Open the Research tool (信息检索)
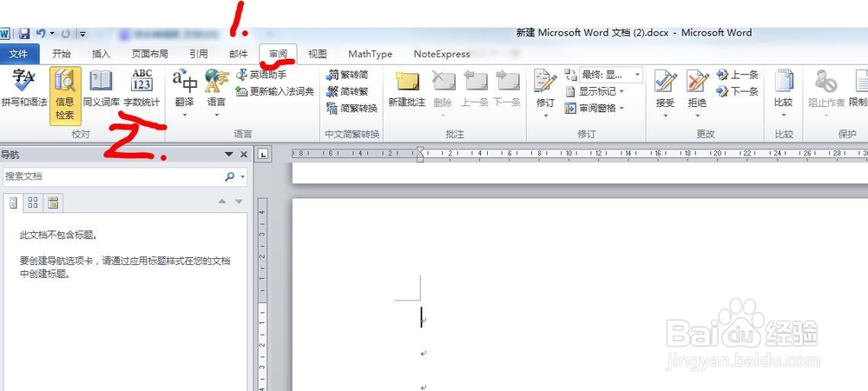The image size is (868, 391). (x=65, y=96)
